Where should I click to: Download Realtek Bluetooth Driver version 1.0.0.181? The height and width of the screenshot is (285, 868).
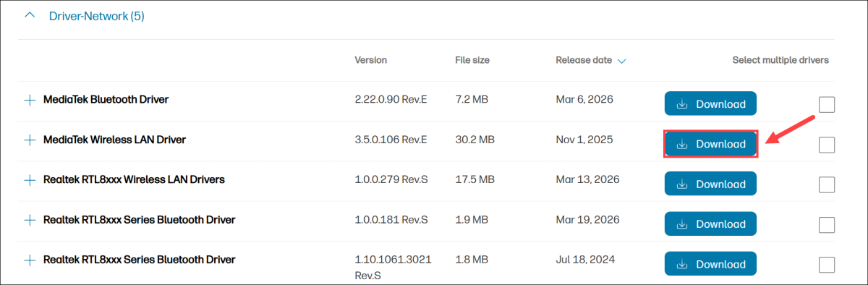(x=710, y=224)
